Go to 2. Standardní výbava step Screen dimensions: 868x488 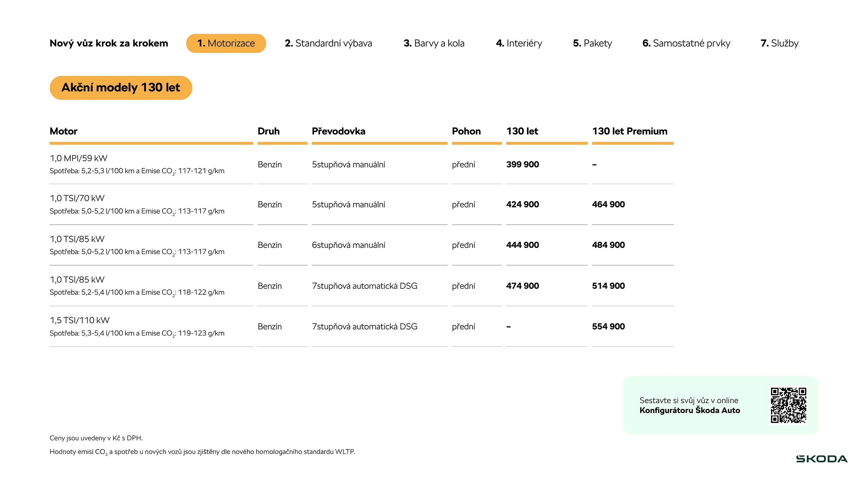(x=328, y=43)
